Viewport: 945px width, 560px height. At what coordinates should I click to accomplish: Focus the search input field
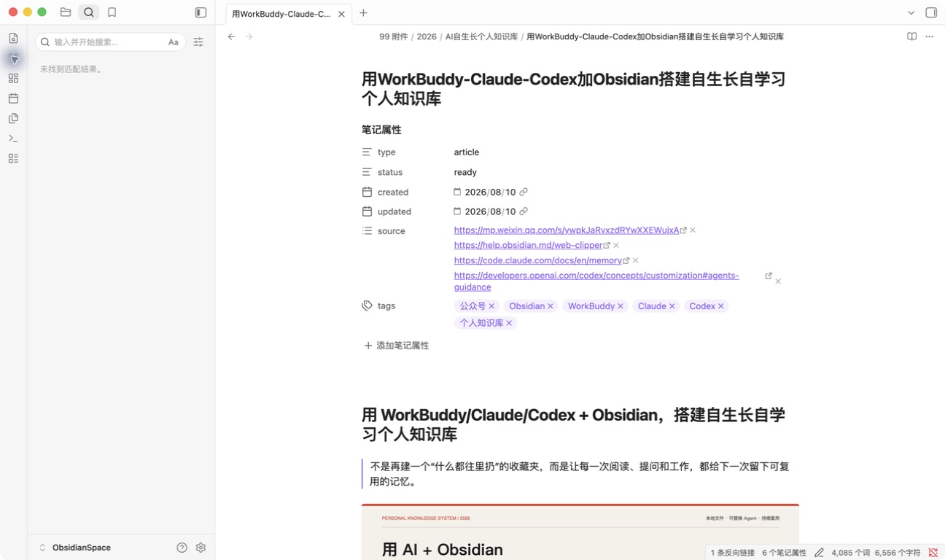[110, 42]
